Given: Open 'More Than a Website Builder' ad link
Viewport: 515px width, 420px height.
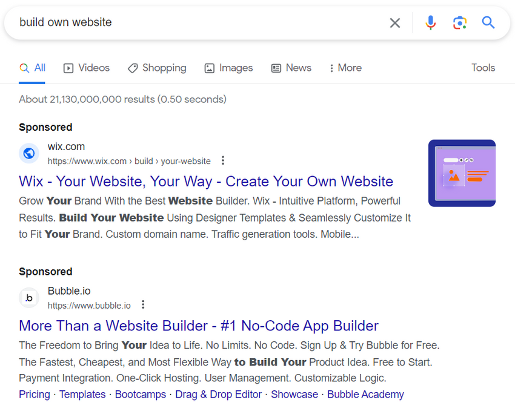Looking at the screenshot, I should pos(199,326).
